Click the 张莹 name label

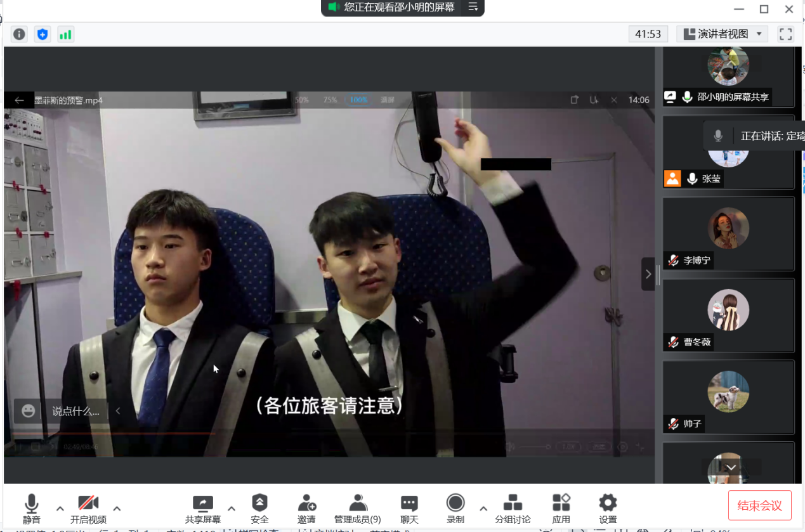(x=711, y=179)
